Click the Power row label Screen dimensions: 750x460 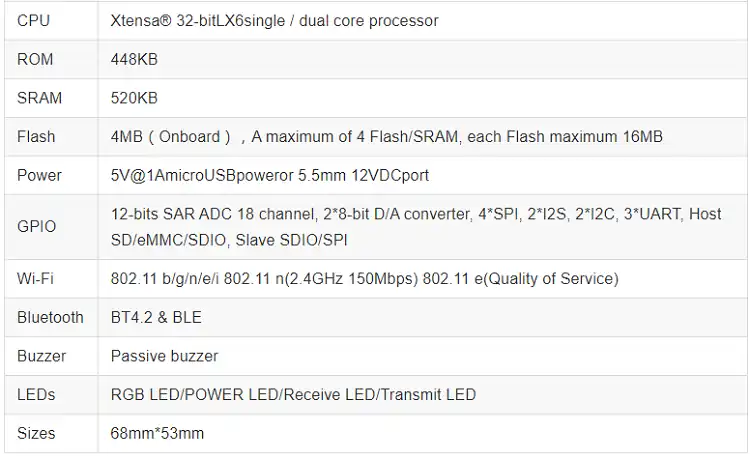pyautogui.click(x=39, y=175)
